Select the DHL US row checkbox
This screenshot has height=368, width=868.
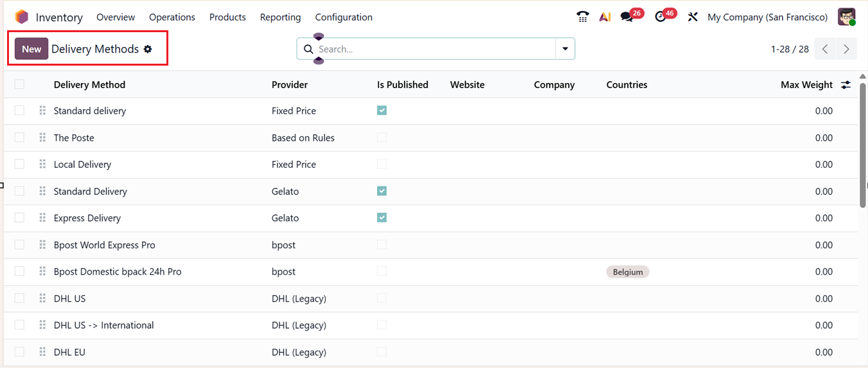pyautogui.click(x=19, y=299)
